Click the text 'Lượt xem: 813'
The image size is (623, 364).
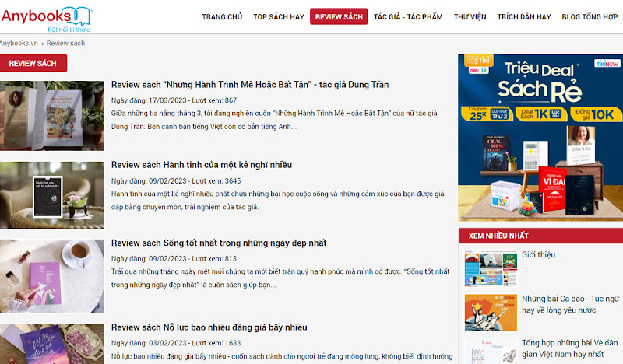click(214, 259)
